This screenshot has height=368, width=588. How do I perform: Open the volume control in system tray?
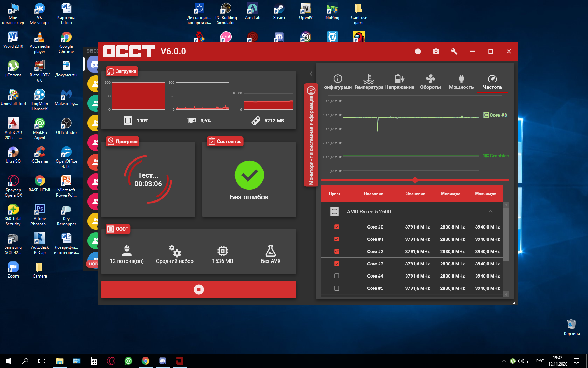(521, 361)
